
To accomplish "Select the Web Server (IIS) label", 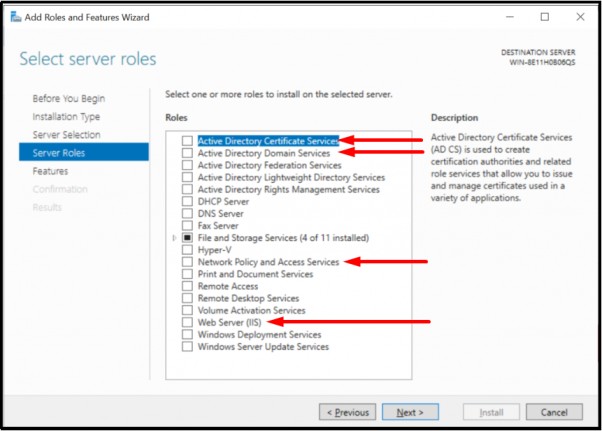I will tap(229, 322).
